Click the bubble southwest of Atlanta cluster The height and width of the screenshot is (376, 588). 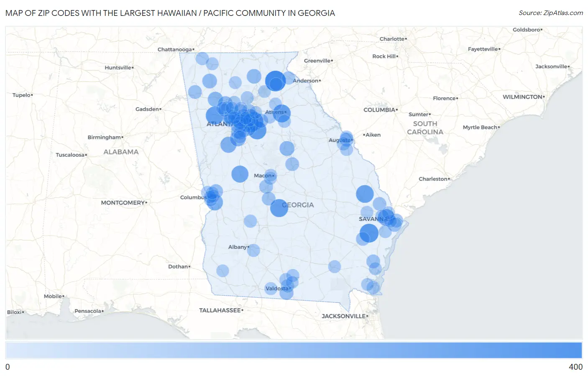(228, 145)
